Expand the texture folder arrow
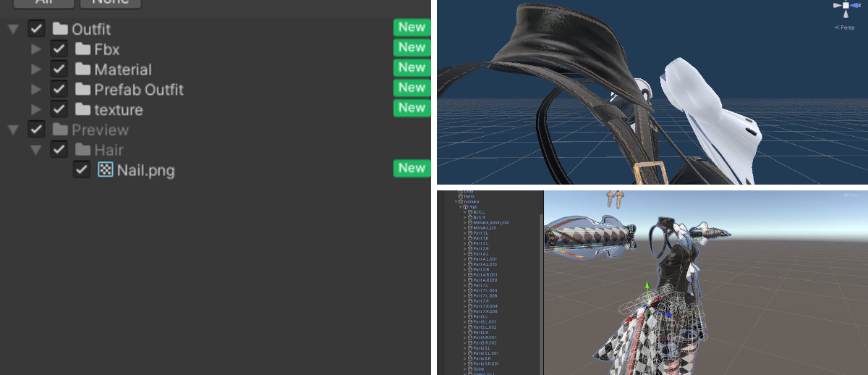 point(36,110)
